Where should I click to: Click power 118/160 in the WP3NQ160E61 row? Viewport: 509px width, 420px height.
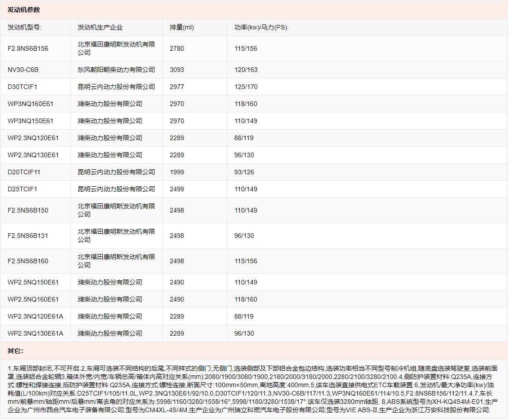(246, 104)
